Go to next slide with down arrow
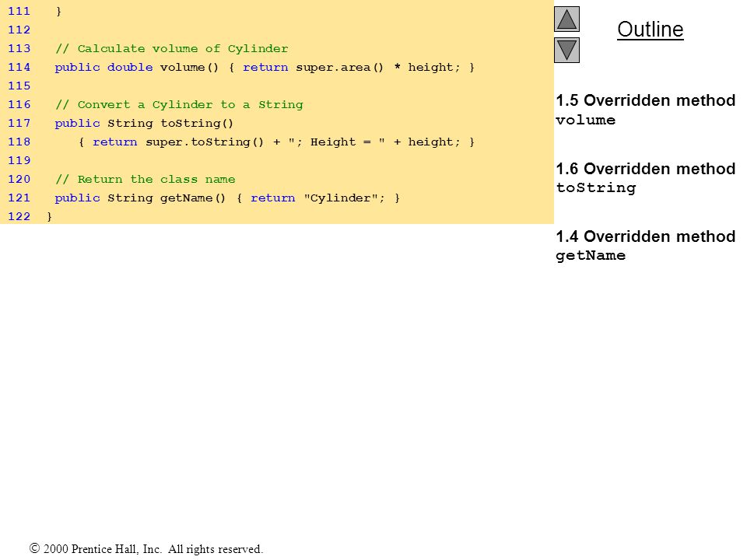Image resolution: width=747 pixels, height=560 pixels. (x=566, y=50)
